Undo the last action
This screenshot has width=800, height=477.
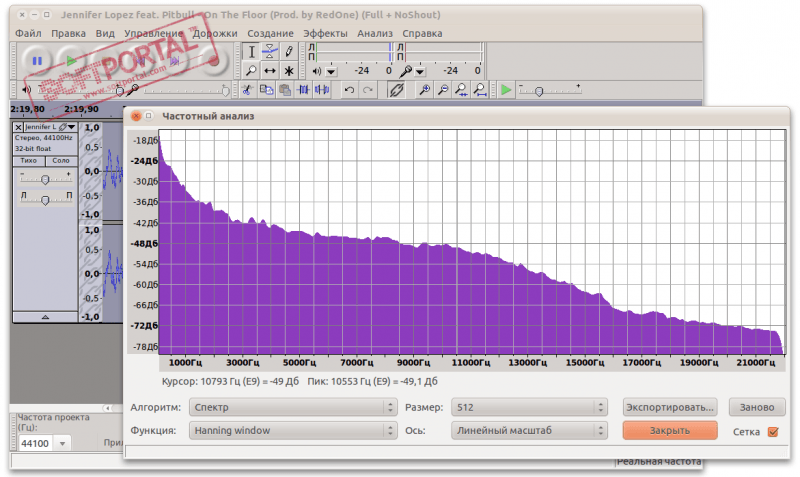349,90
